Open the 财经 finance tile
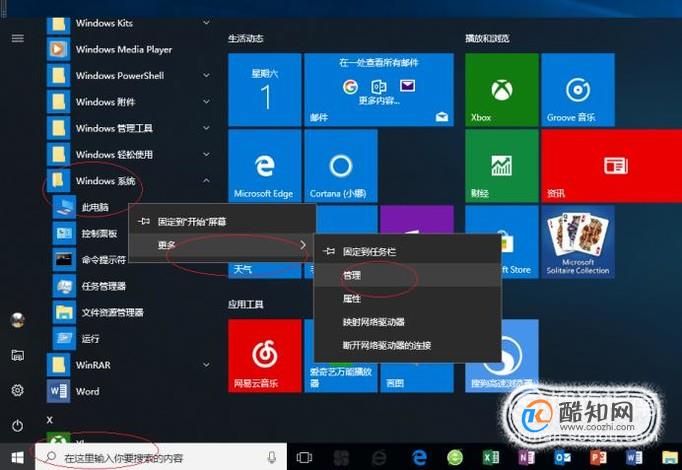Screen dimensions: 682x470 point(501,166)
